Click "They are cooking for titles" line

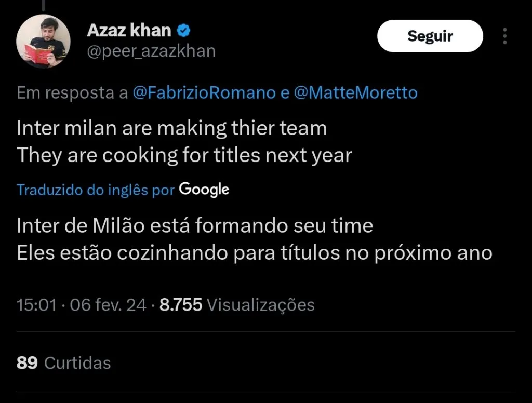(184, 155)
